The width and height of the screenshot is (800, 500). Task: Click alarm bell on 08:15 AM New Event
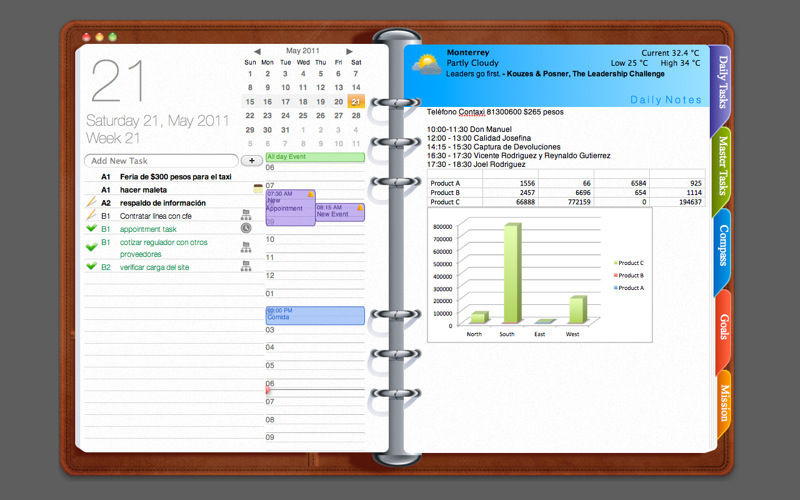(x=360, y=208)
